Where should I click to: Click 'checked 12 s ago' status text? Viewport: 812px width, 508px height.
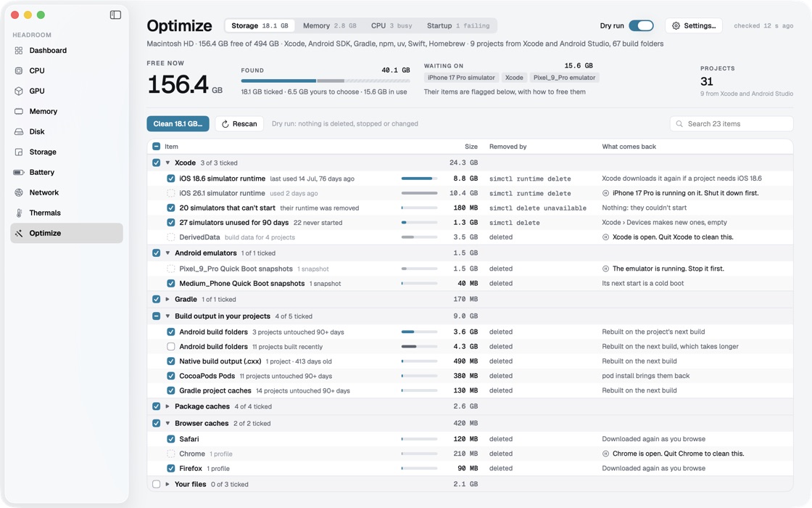(763, 25)
